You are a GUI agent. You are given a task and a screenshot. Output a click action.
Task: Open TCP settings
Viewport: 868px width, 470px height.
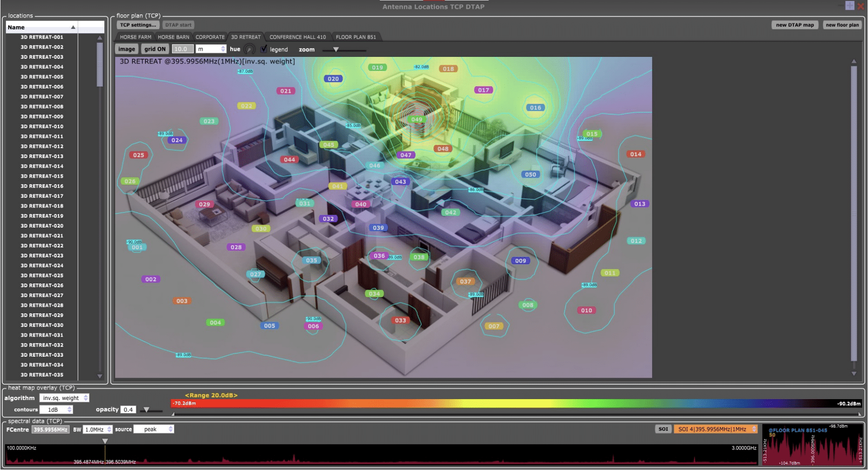(138, 25)
